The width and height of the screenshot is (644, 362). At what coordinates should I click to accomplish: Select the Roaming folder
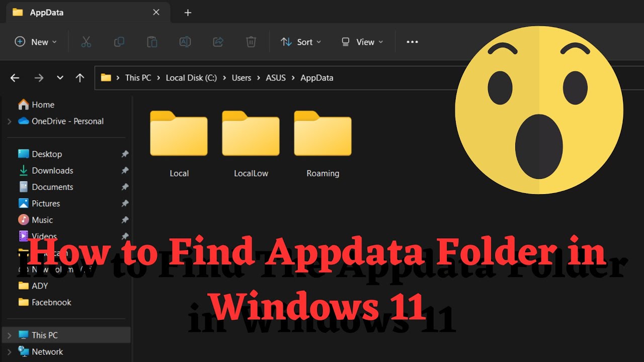tap(323, 144)
